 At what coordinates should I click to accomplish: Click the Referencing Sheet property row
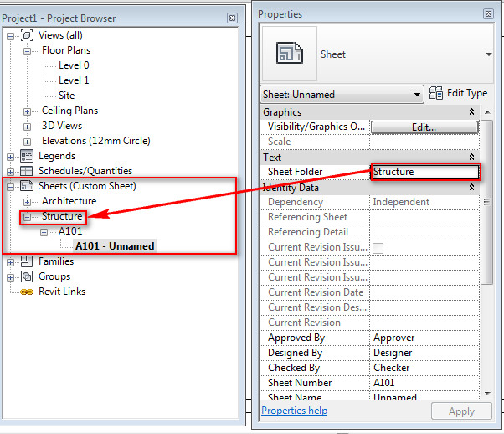point(369,217)
